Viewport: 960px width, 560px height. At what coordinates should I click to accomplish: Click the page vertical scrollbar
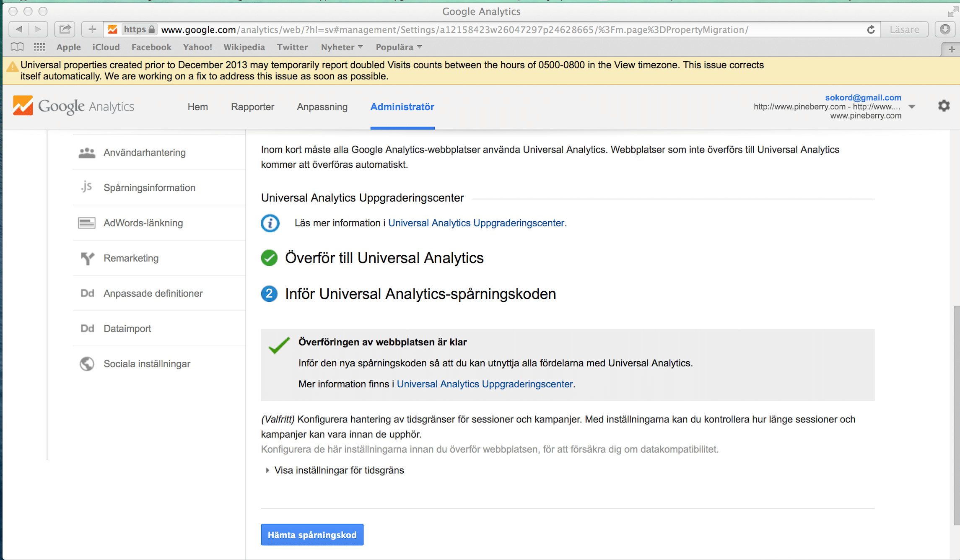click(956, 415)
